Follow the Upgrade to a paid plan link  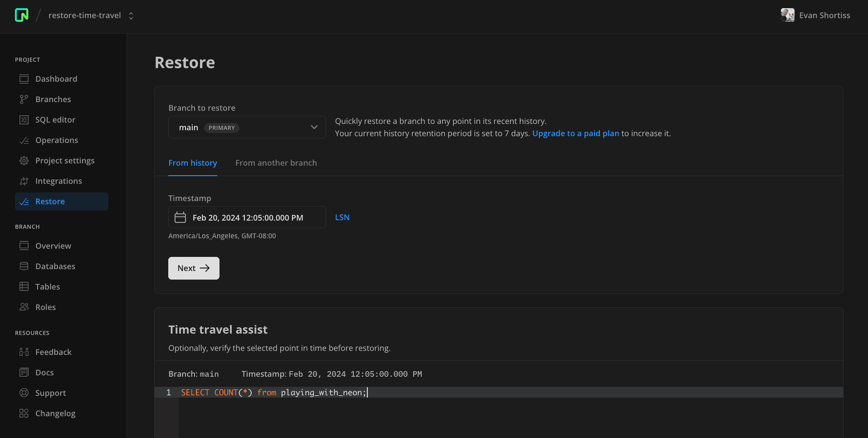coord(575,133)
